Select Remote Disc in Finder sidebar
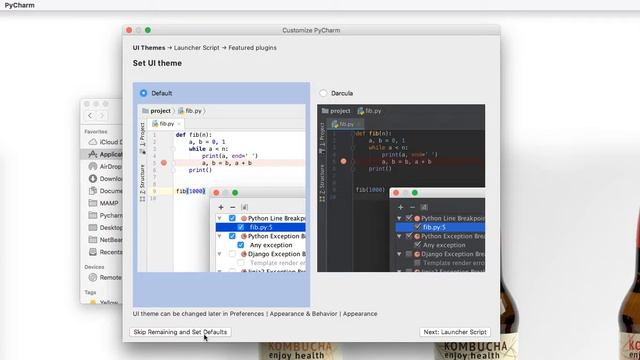Screen dimensions: 640x360 [105, 278]
